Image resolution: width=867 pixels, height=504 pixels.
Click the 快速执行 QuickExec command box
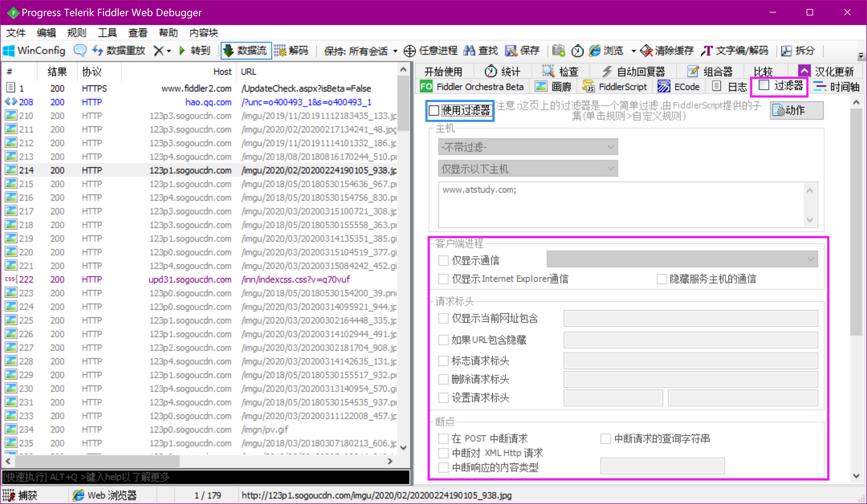click(x=206, y=477)
